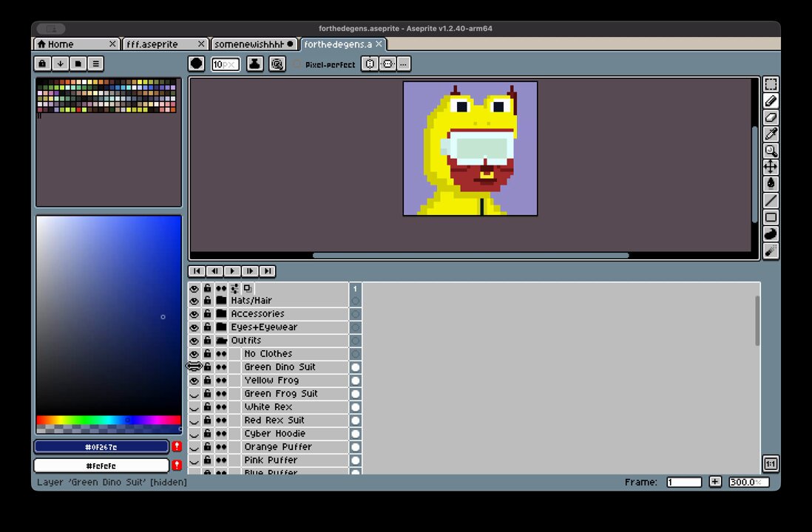
Task: Pick the Blur tool
Action: point(771,250)
